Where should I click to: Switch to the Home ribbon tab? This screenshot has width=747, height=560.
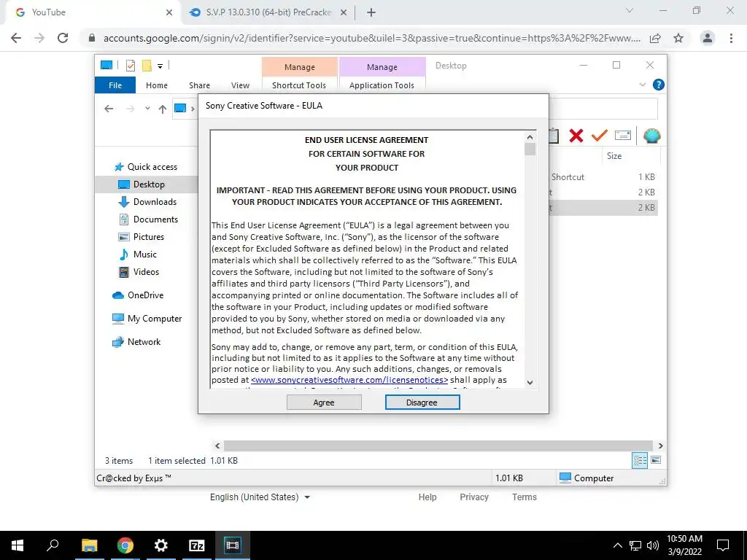(157, 85)
